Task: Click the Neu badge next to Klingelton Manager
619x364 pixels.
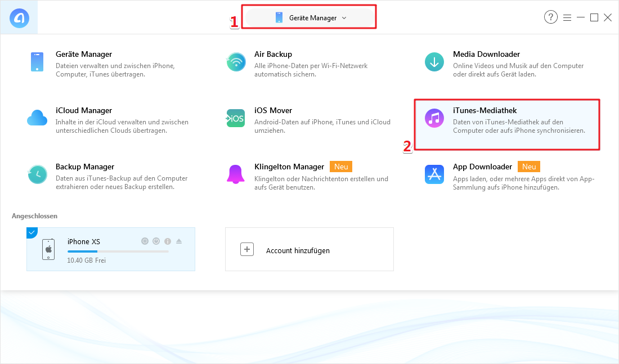Action: click(x=340, y=167)
